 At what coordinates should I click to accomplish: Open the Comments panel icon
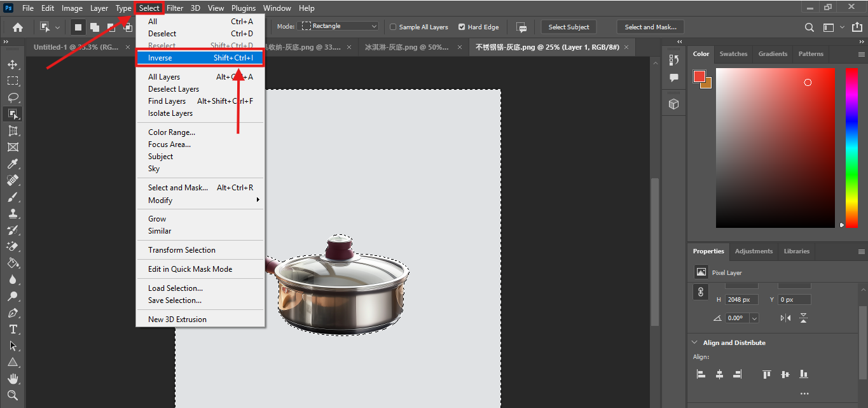click(x=674, y=78)
